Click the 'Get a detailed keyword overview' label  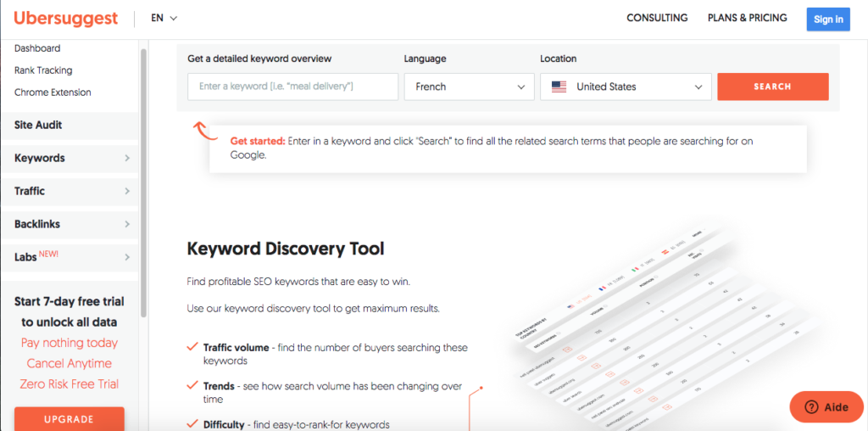point(259,59)
